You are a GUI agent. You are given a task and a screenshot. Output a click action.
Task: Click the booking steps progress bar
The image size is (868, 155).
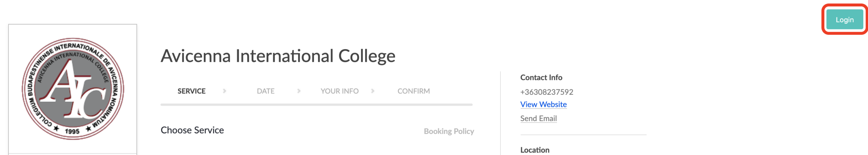[316, 105]
